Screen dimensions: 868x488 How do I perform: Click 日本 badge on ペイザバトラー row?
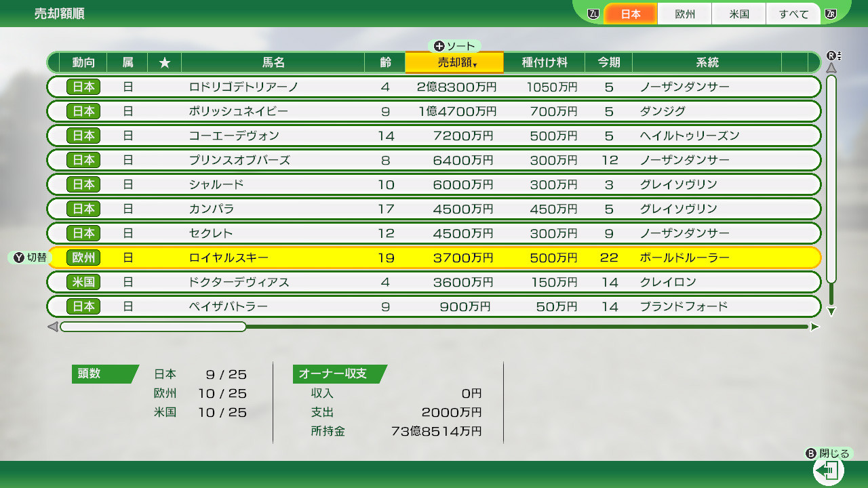[x=83, y=306]
